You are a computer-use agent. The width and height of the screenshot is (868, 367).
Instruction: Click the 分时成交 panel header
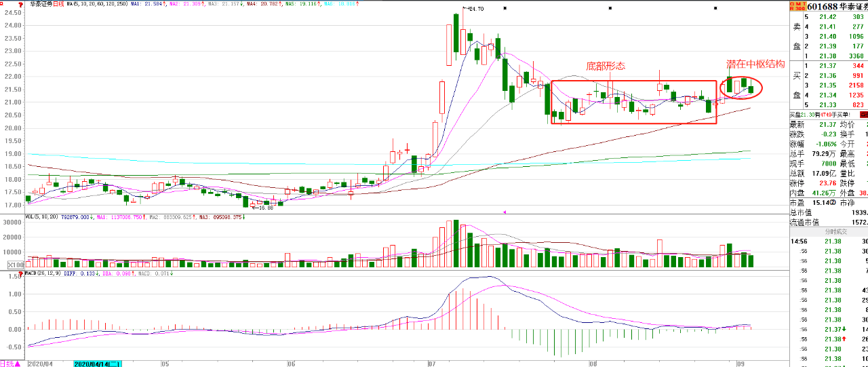(836, 231)
